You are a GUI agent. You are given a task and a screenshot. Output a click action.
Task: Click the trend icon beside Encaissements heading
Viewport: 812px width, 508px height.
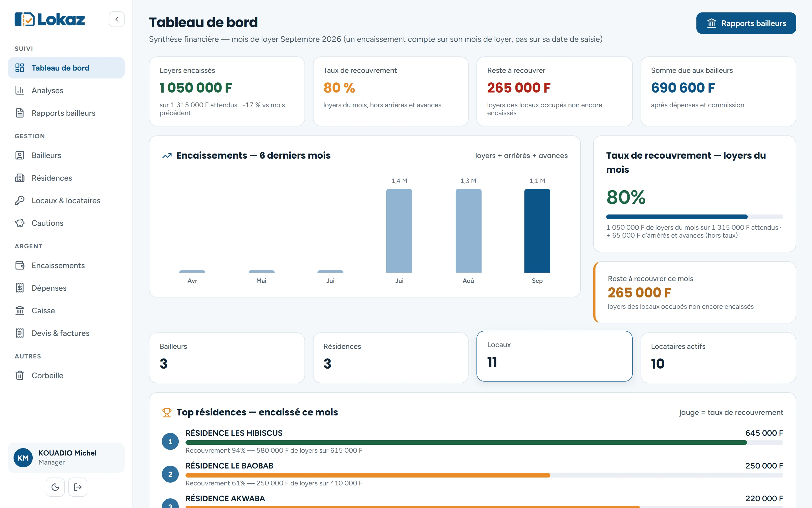click(167, 156)
